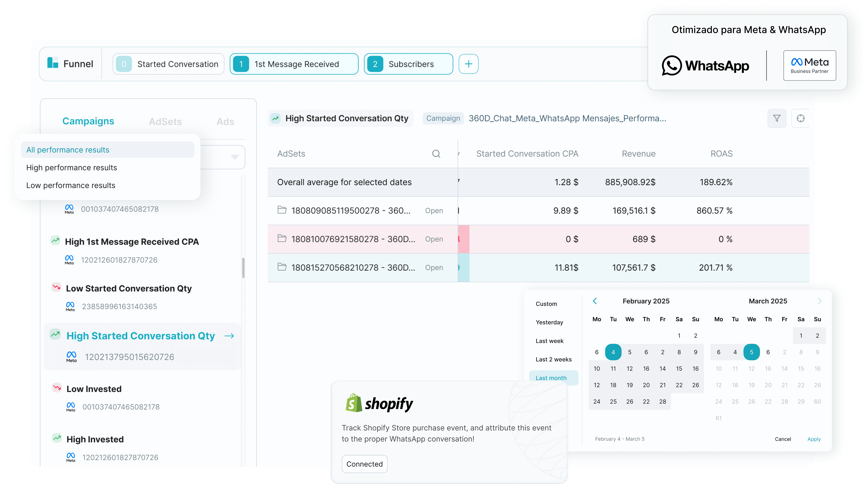Screen dimensions: 868x484
Task: Click the 360D_Chat_Meta_WhatsApp campaign name
Action: click(x=567, y=118)
